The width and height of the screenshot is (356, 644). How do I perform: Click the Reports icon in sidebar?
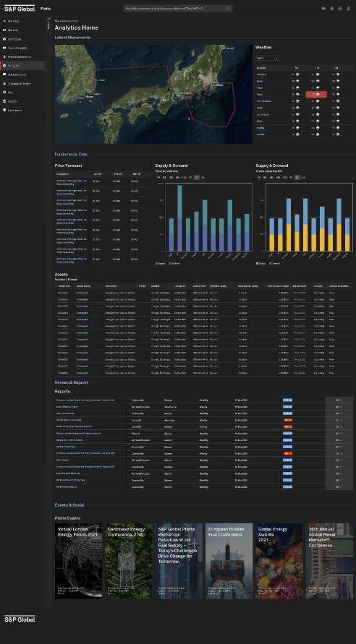[x=4, y=101]
